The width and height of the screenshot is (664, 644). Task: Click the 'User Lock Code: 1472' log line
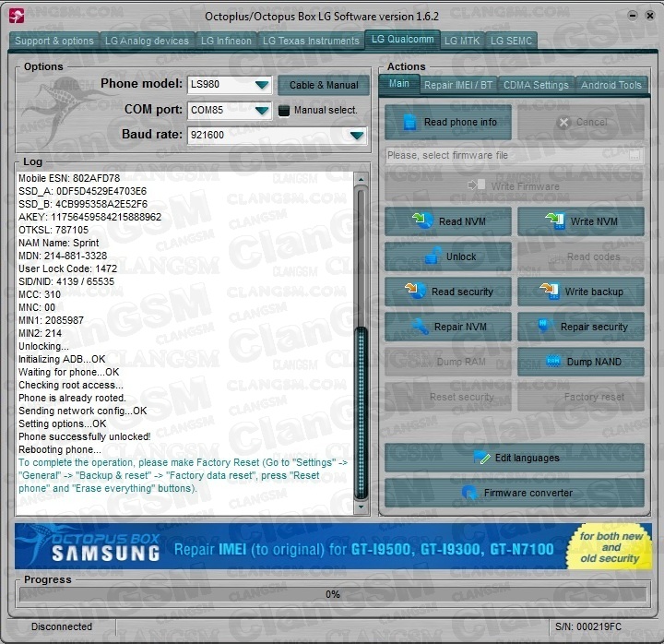[x=67, y=268]
